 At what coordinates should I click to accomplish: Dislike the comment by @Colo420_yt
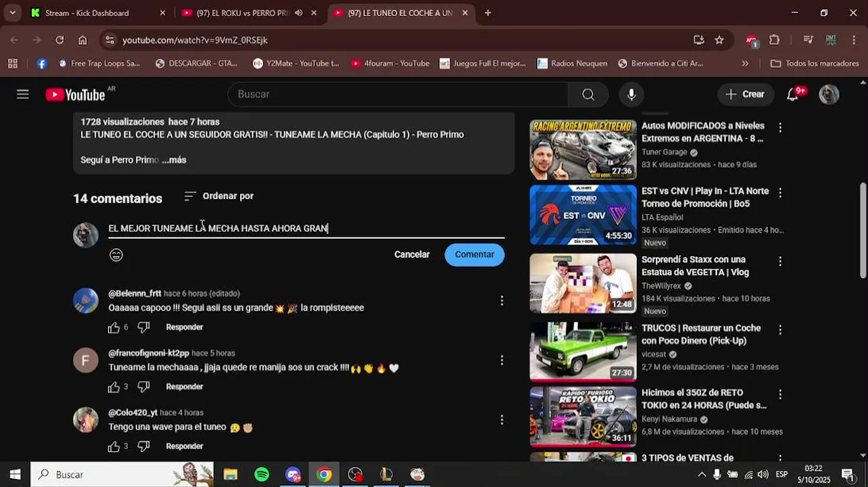tap(143, 446)
